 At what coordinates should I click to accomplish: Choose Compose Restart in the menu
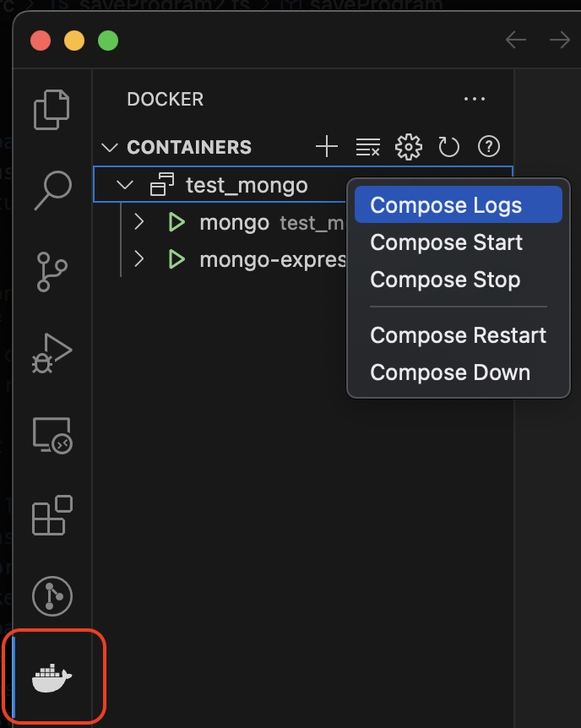pos(458,335)
